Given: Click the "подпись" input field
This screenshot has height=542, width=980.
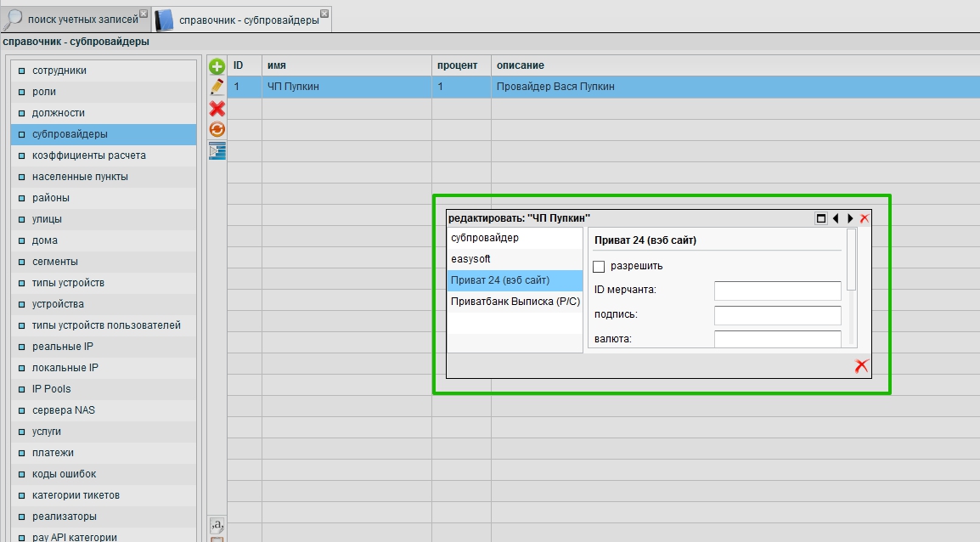Looking at the screenshot, I should click(777, 315).
